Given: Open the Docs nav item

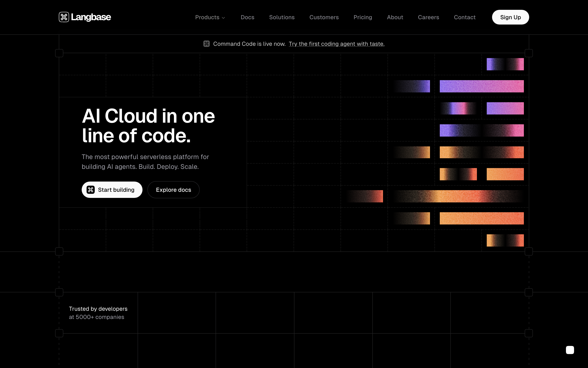Looking at the screenshot, I should point(247,17).
